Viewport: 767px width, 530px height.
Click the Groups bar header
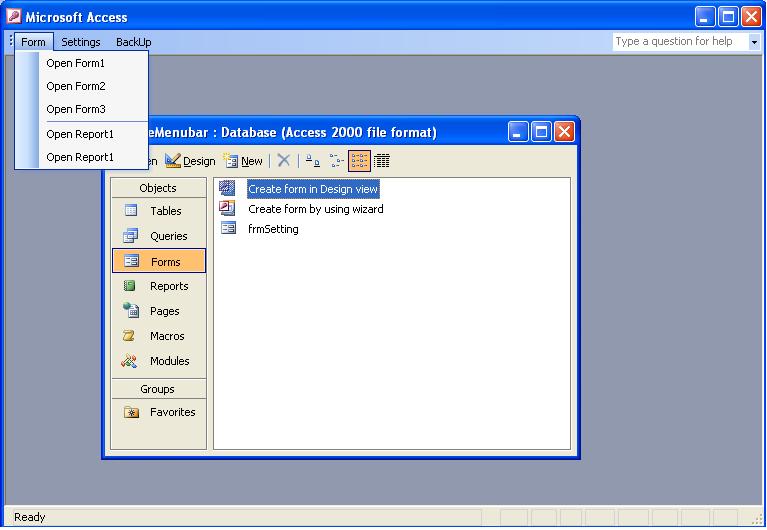[x=158, y=389]
